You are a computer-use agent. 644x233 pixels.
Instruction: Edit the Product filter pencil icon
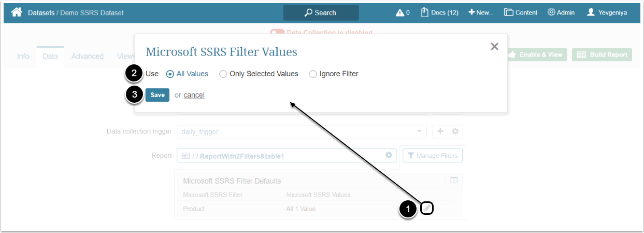tap(426, 209)
